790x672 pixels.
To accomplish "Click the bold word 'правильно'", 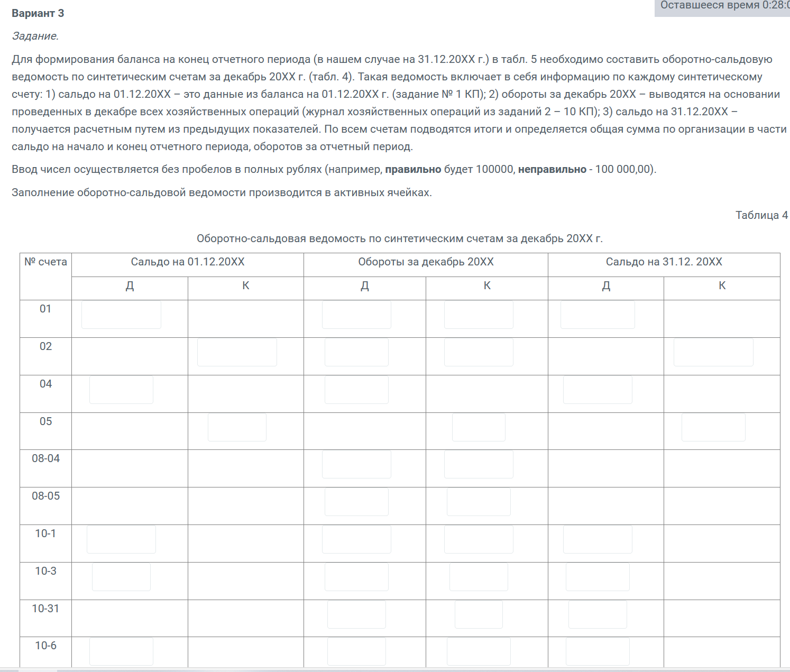I will [413, 169].
